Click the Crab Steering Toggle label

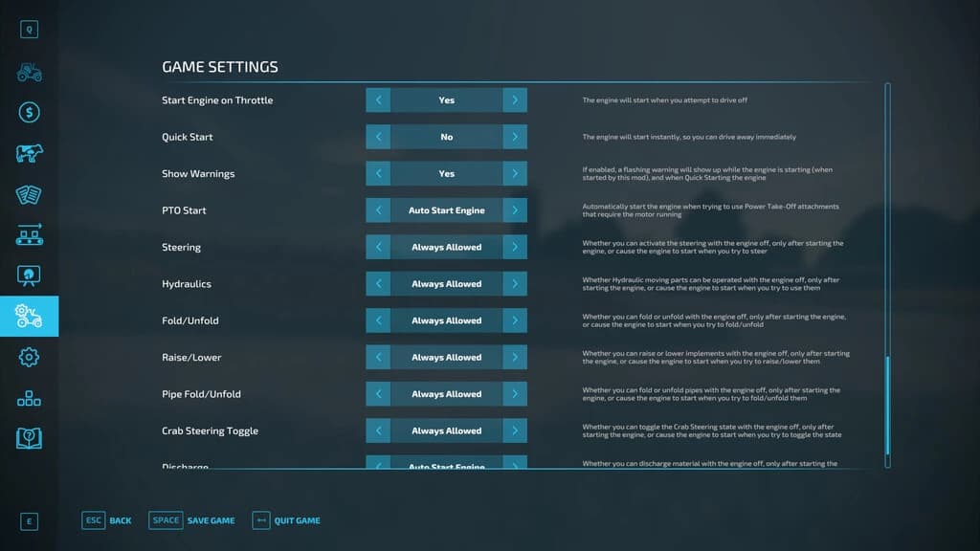click(x=210, y=431)
